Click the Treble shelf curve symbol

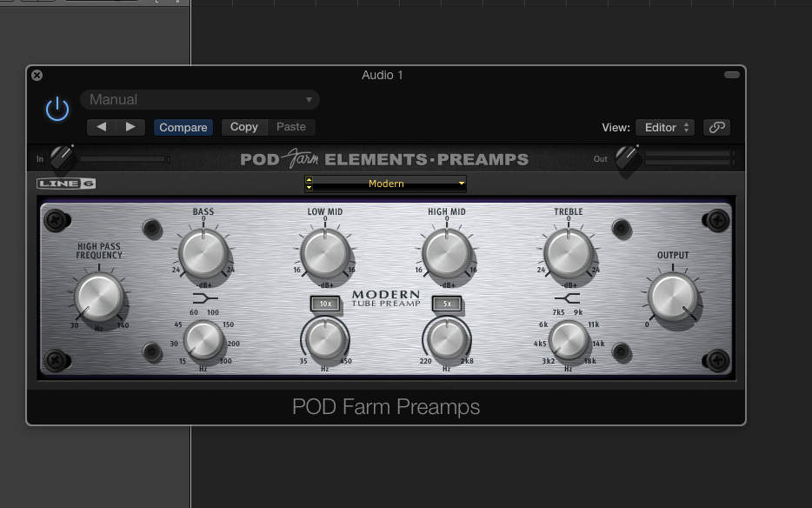567,298
